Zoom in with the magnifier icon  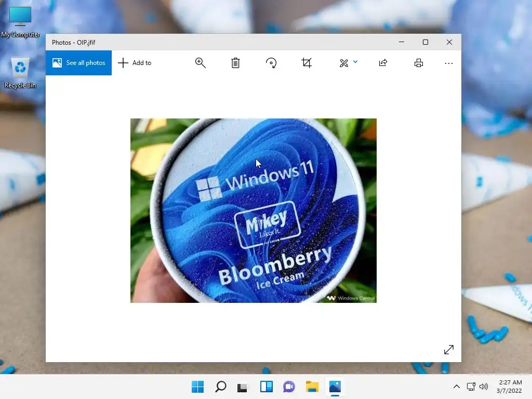(x=200, y=63)
